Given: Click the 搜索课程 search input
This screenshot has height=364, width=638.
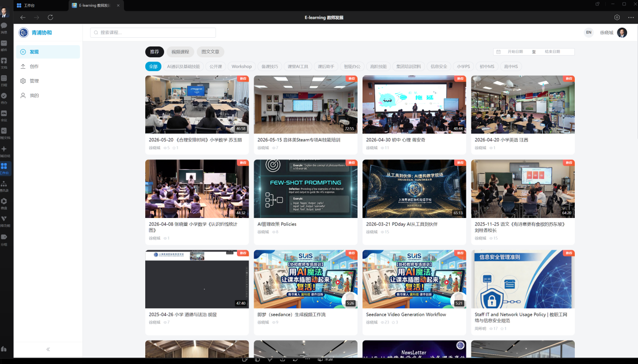Looking at the screenshot, I should [153, 32].
